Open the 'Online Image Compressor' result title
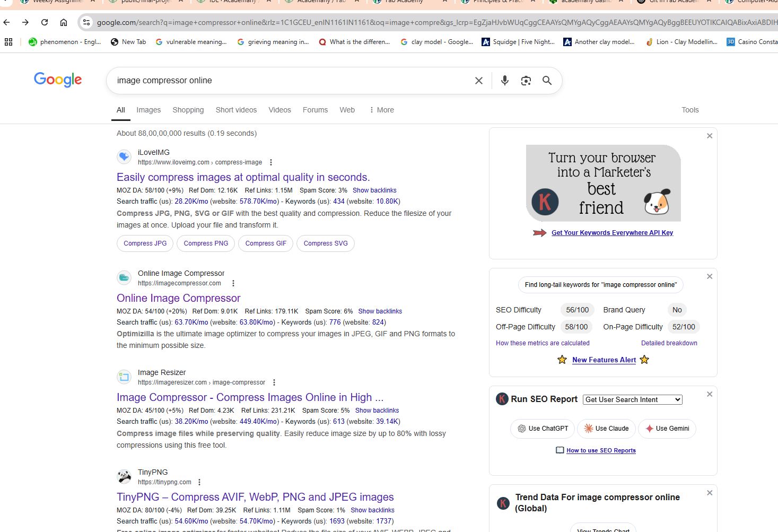The image size is (778, 532). (x=179, y=298)
